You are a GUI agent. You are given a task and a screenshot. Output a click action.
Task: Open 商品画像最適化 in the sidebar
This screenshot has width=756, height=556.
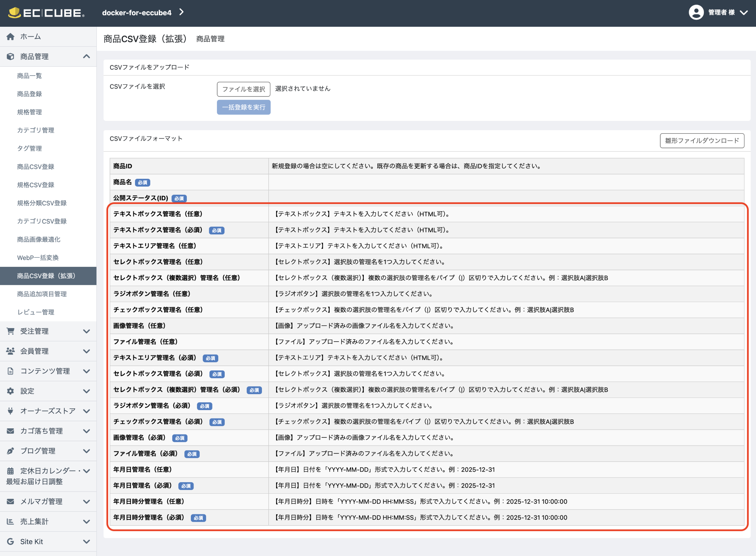48,239
